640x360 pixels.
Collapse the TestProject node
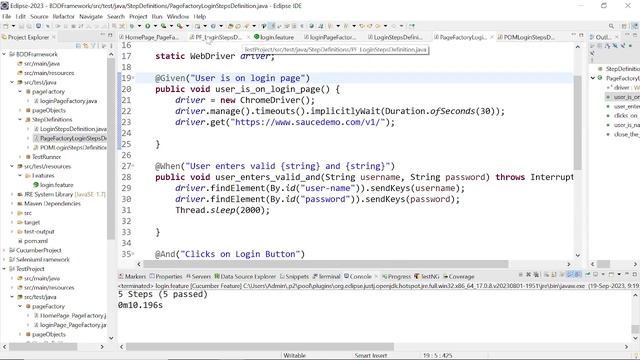pyautogui.click(x=4, y=269)
